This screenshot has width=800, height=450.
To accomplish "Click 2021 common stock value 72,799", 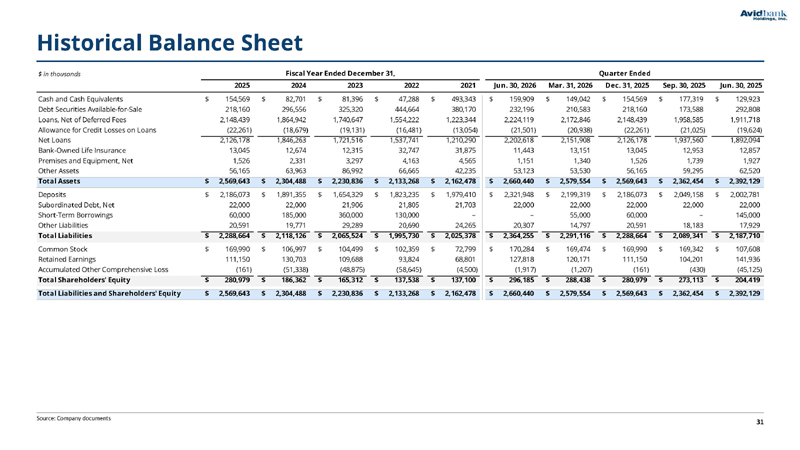I will coord(466,249).
